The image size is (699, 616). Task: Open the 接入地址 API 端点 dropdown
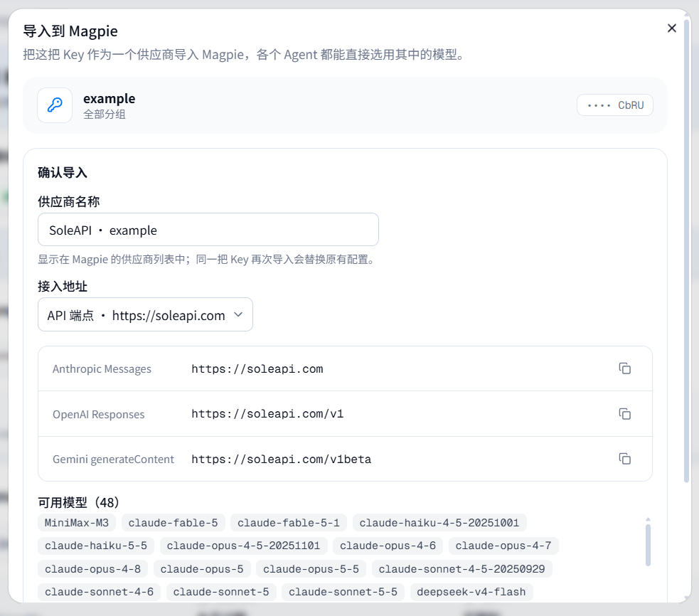[x=145, y=315]
